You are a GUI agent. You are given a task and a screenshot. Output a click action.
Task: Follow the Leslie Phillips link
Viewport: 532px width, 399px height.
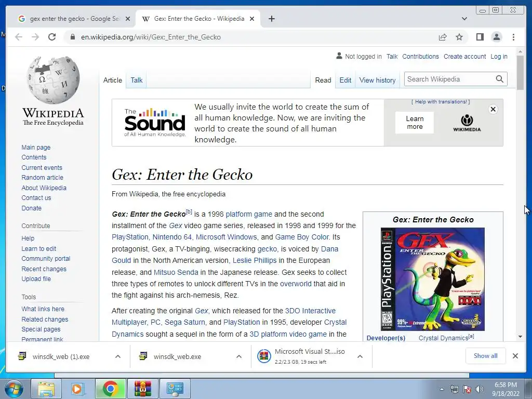(255, 260)
